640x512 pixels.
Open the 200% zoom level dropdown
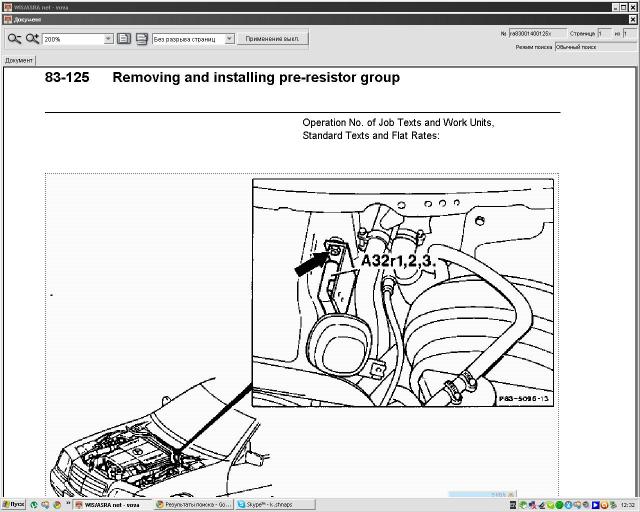coord(108,39)
